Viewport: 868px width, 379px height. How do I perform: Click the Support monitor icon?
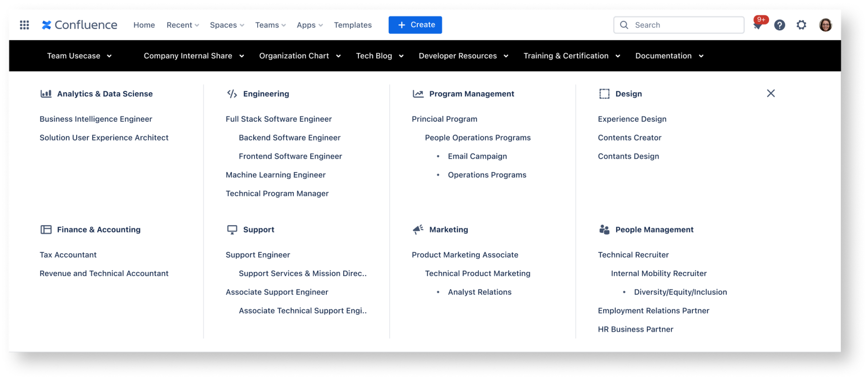[232, 230]
